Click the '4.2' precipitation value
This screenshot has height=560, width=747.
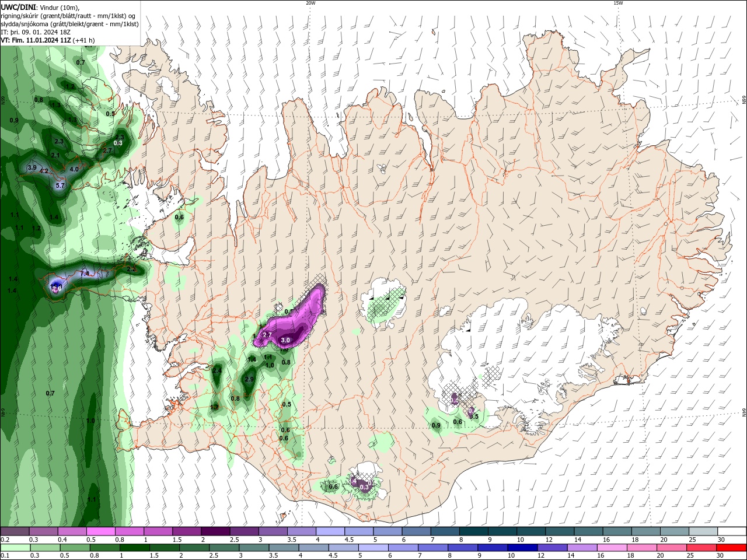click(x=44, y=171)
